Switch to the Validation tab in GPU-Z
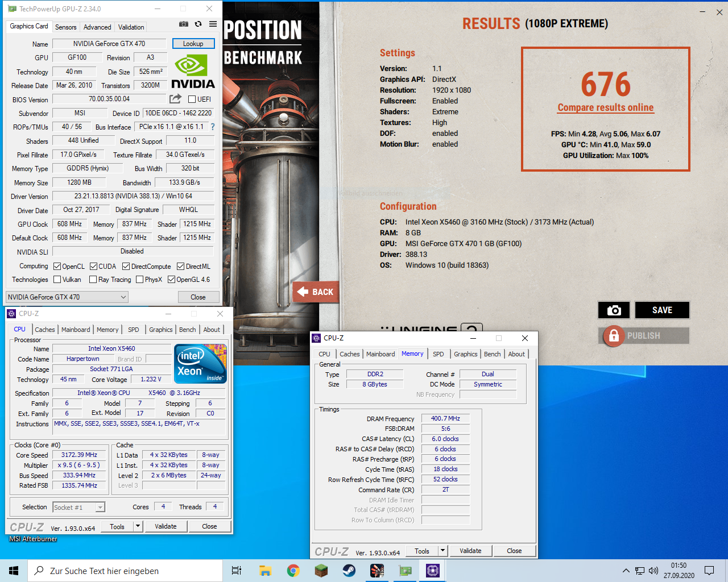Image resolution: width=728 pixels, height=582 pixels. pos(131,27)
